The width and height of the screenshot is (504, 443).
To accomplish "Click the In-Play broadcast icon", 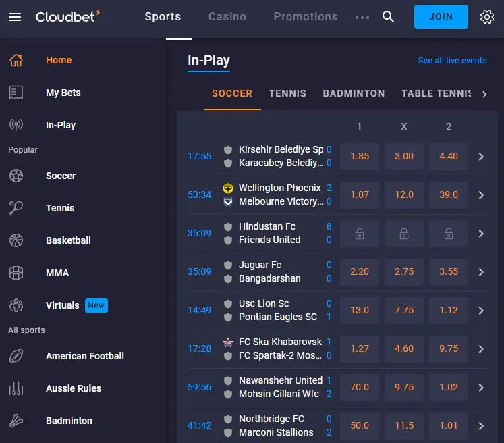I will pos(16,125).
